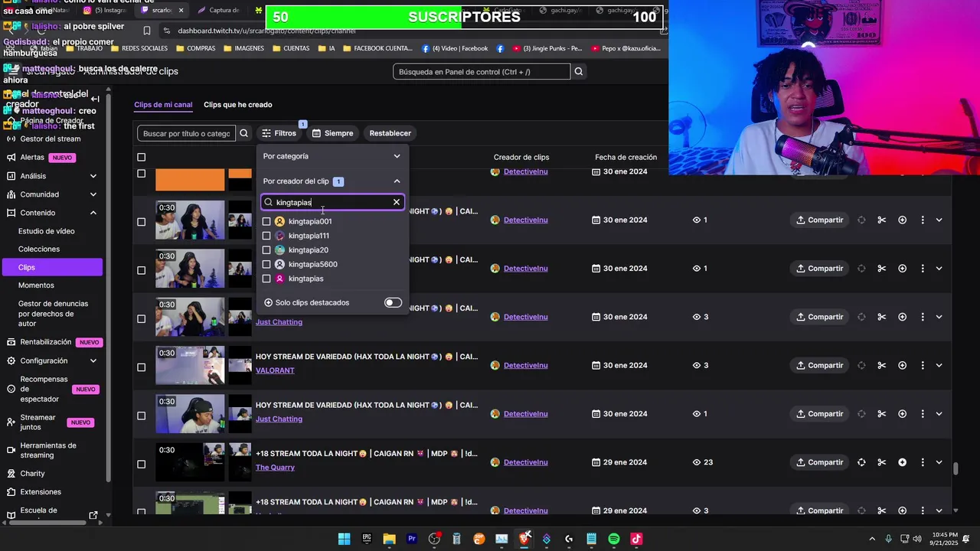Click plus circle icon on The Quarry clip row
Screen dimensions: 980x551
pos(902,462)
